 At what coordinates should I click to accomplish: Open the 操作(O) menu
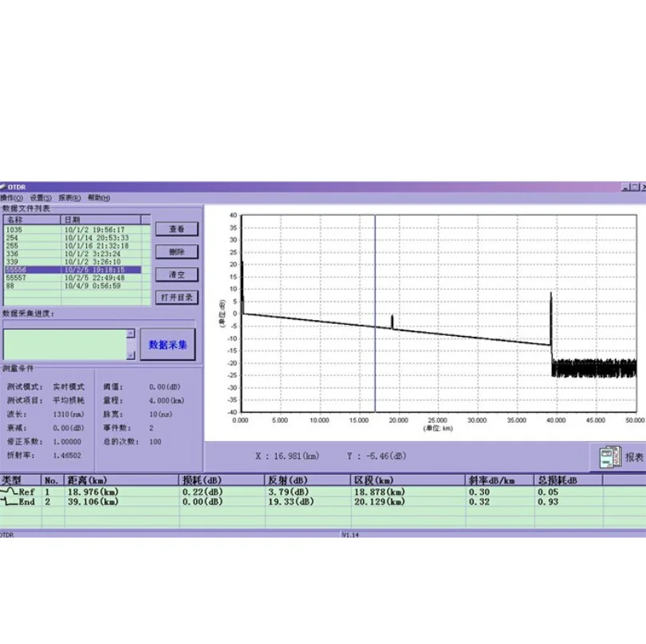[x=12, y=198]
